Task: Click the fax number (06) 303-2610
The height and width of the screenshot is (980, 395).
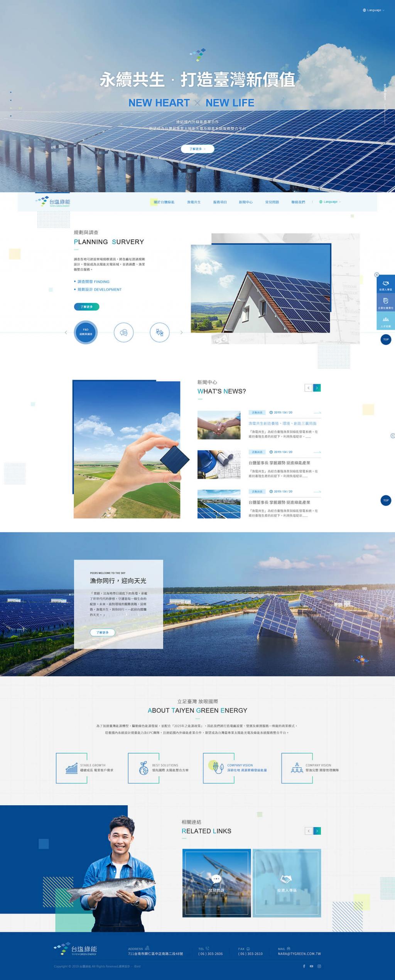Action: click(x=250, y=954)
